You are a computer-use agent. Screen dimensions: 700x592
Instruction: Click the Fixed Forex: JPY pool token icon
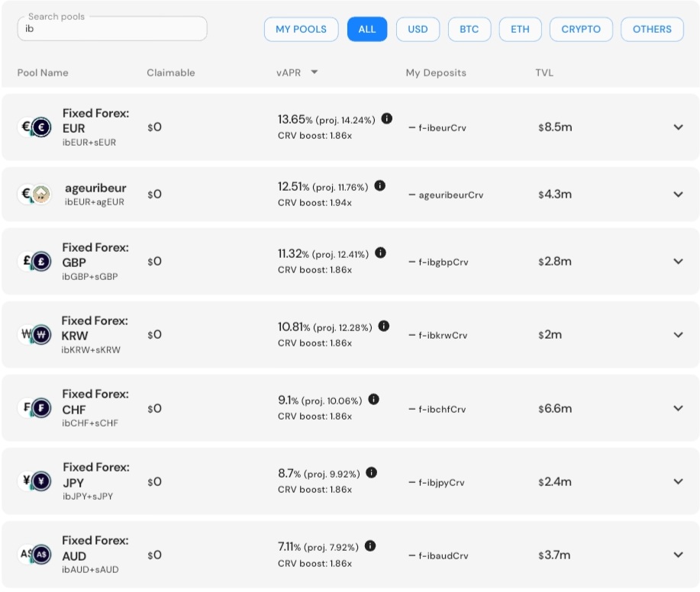[35, 481]
